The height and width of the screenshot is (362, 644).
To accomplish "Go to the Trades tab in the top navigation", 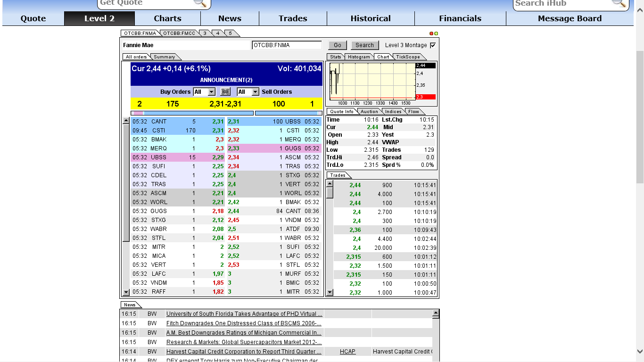I will click(293, 18).
